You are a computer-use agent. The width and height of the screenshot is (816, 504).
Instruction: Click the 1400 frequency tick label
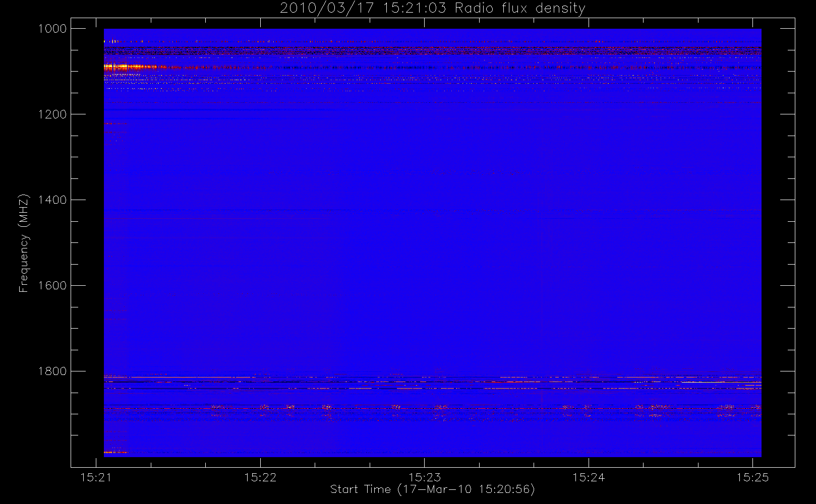pos(52,200)
